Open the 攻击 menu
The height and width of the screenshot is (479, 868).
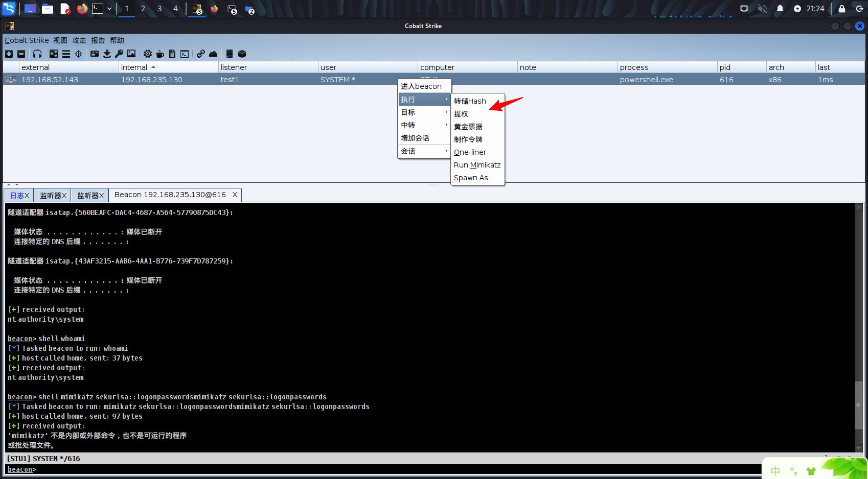[79, 40]
